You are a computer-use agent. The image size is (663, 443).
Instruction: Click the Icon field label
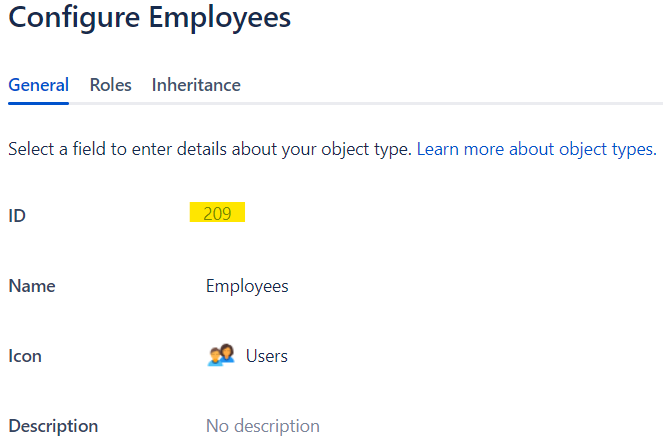pyautogui.click(x=25, y=356)
